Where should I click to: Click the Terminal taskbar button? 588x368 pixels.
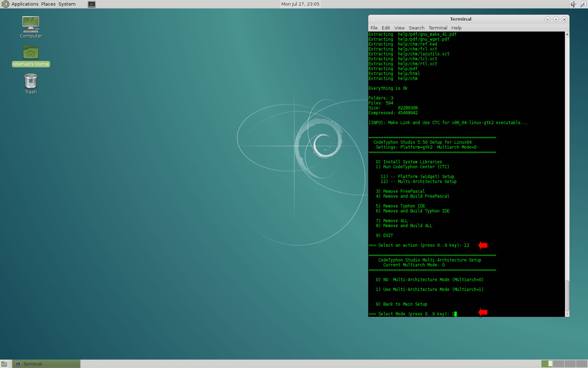pyautogui.click(x=46, y=364)
